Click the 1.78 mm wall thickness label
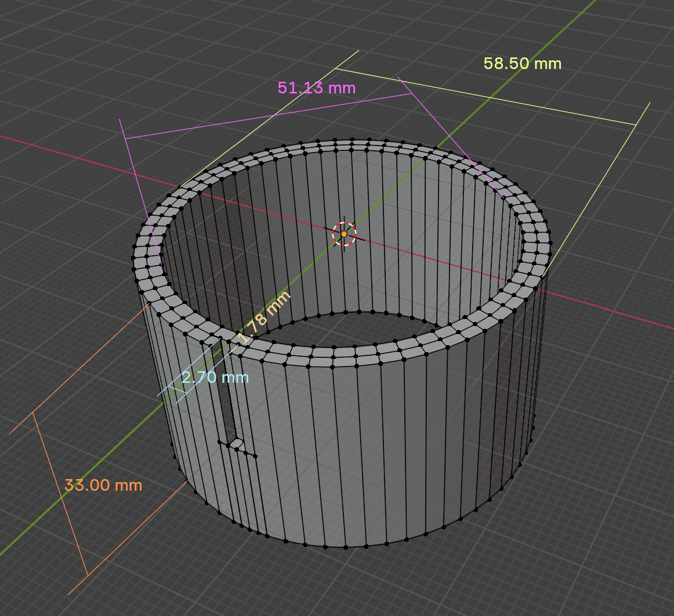This screenshot has width=674, height=616. (x=264, y=317)
